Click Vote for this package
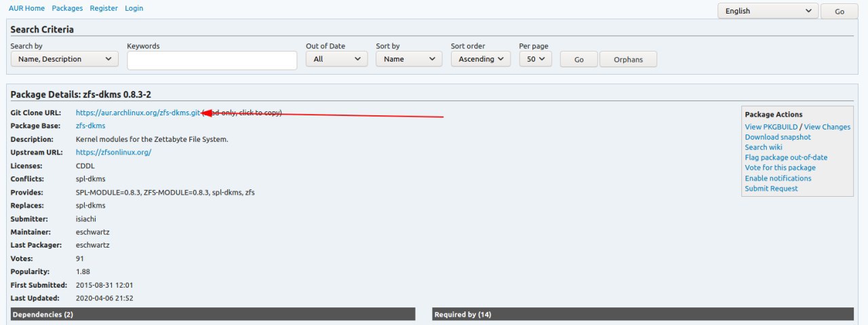 (781, 168)
